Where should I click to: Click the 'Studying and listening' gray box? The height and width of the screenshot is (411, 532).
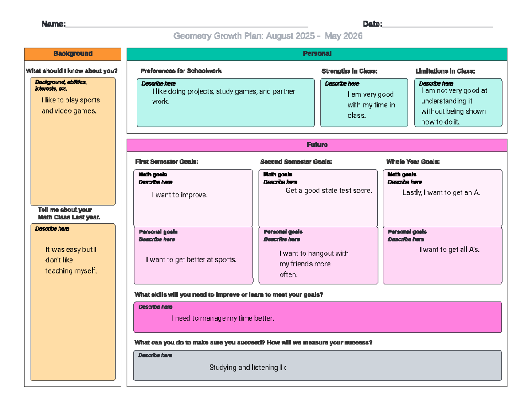(x=318, y=366)
